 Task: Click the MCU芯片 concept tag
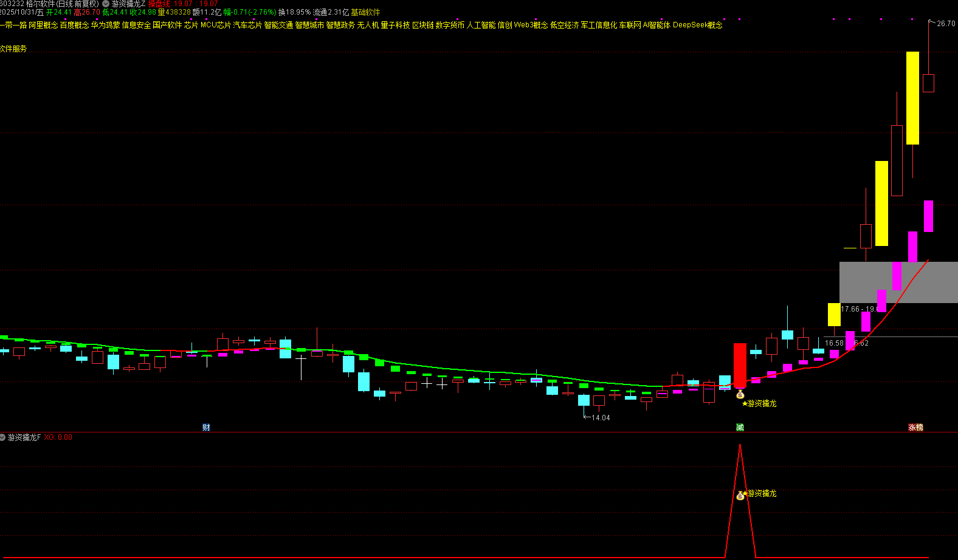click(216, 25)
